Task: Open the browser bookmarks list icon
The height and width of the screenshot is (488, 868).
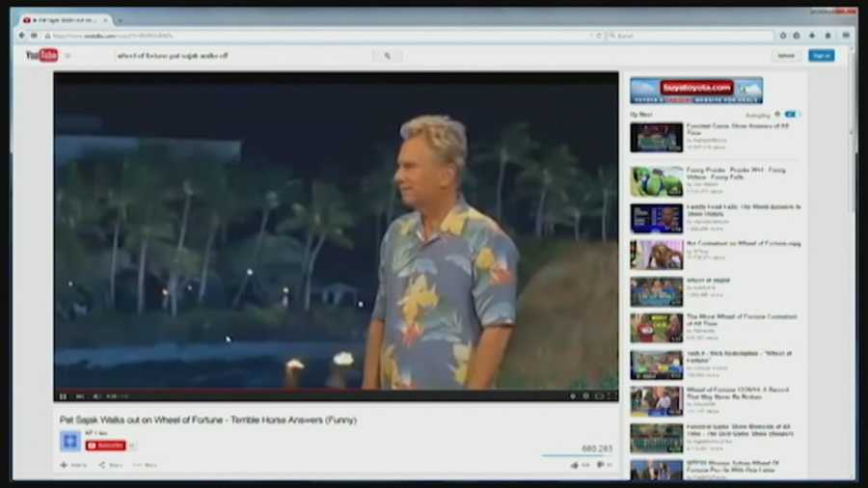Action: [x=797, y=36]
